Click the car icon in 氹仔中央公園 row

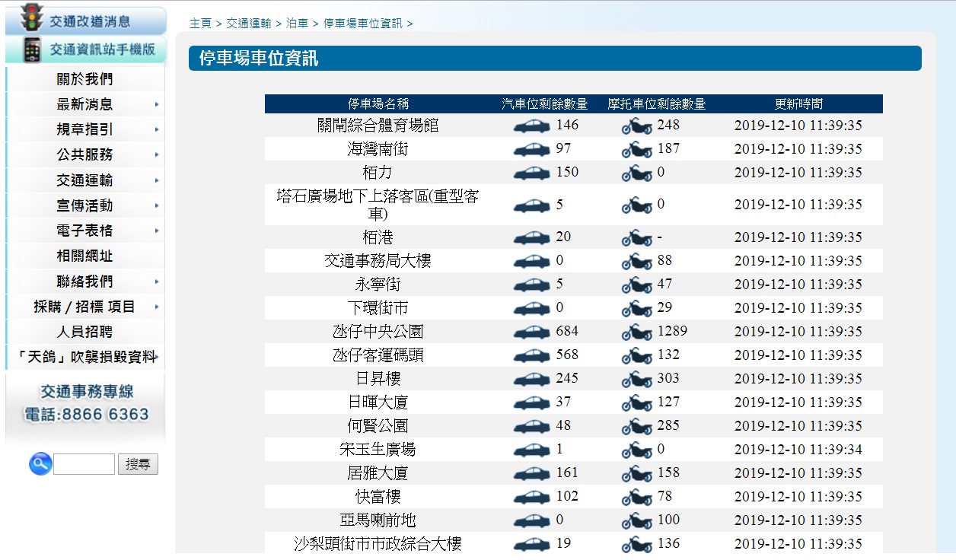pos(531,332)
